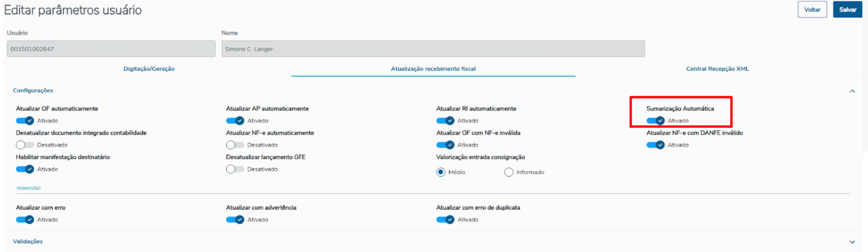Disable Atualizar NF-e com DANFE inválido

tap(656, 145)
